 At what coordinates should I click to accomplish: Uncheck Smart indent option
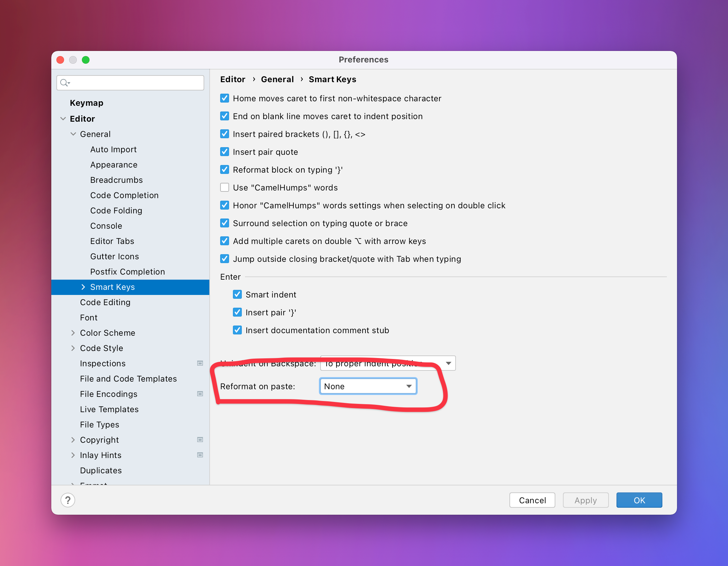click(237, 295)
